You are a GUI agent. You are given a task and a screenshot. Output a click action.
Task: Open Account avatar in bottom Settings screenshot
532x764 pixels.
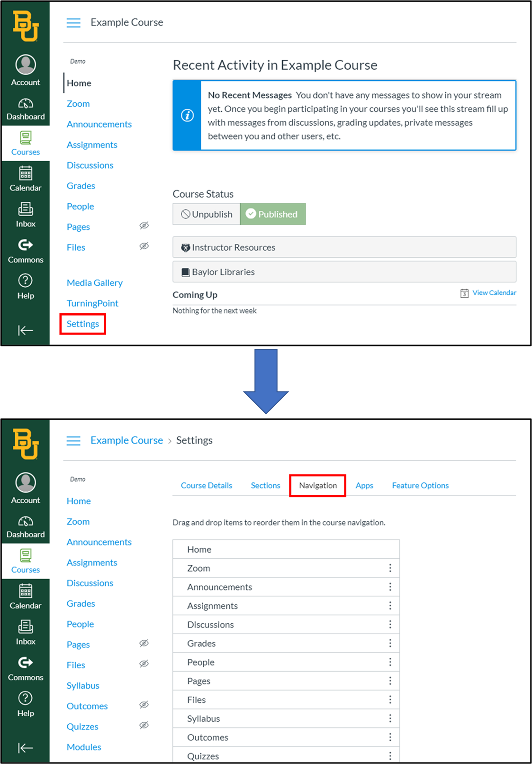point(26,482)
